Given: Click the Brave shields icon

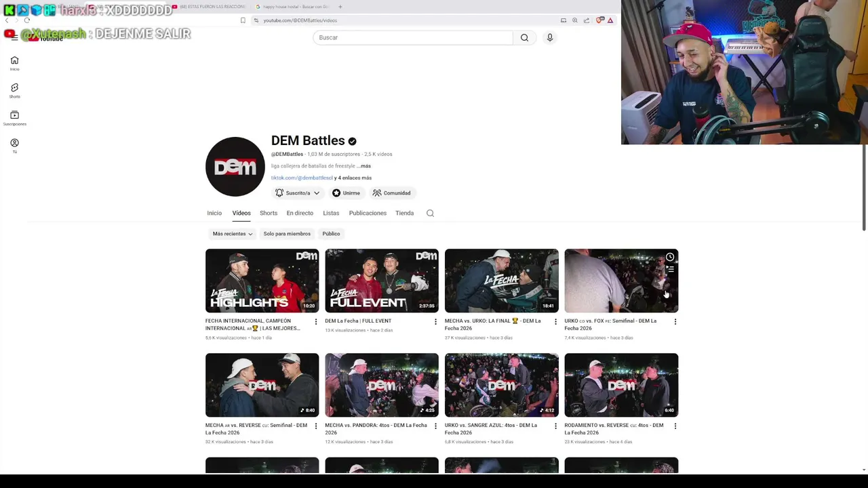Looking at the screenshot, I should pos(599,20).
